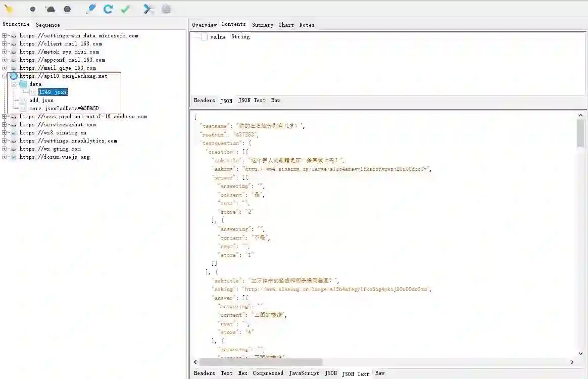Click the horizontal scrollbar left arrow
Viewport: 588px width, 379px height.
195,362
